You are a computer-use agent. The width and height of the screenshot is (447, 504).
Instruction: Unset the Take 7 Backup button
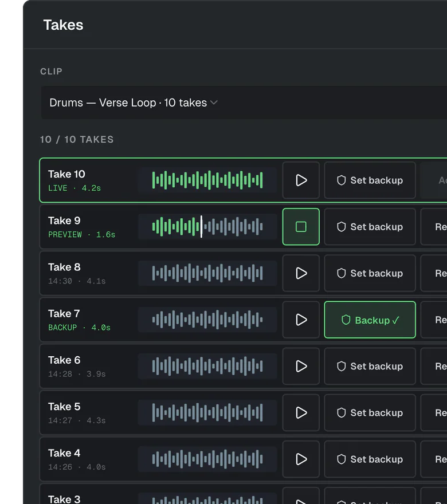[x=370, y=320]
